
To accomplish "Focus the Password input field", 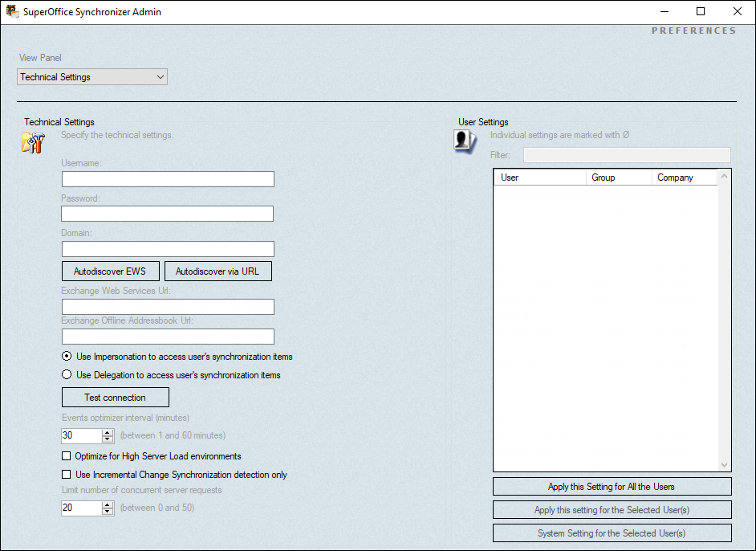I will (167, 214).
